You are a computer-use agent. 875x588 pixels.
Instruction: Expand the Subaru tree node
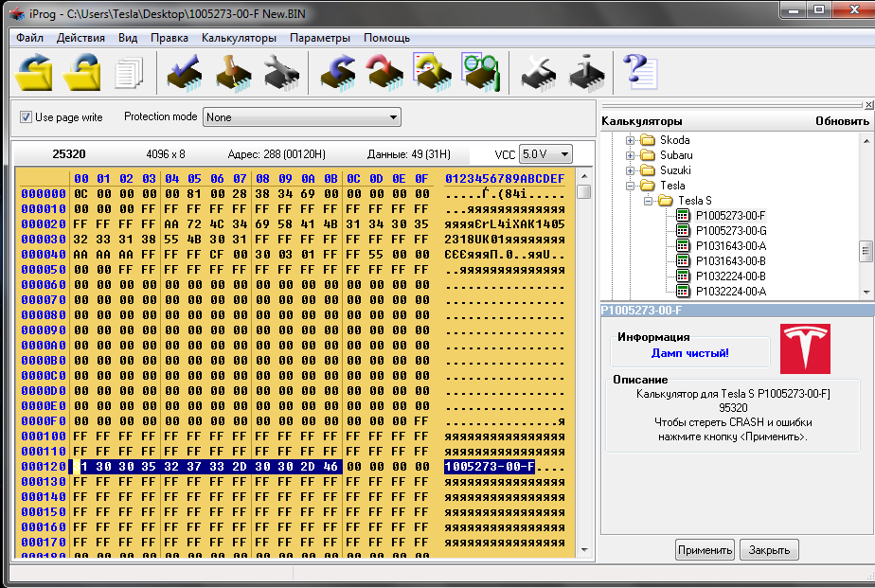tap(630, 155)
